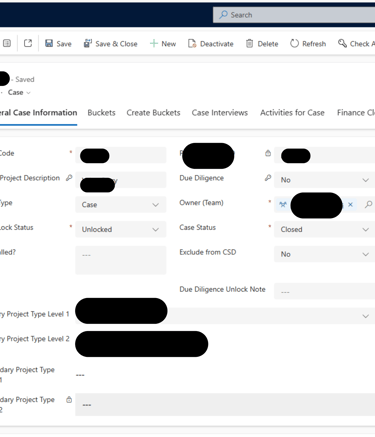Click the empty Cancelled? text box
Screen dimensions: 375x437
pyautogui.click(x=121, y=260)
